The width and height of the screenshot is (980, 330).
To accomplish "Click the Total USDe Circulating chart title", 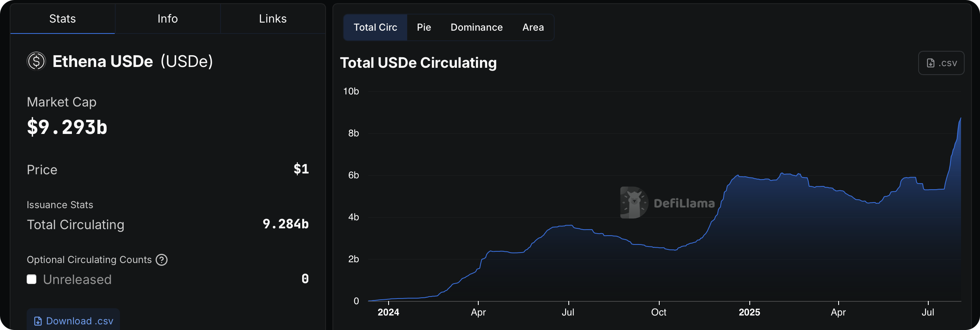I will pyautogui.click(x=418, y=63).
